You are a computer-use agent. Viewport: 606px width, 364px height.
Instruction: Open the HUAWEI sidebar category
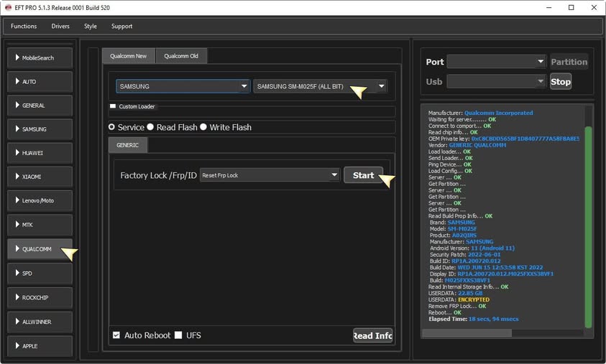pos(40,153)
